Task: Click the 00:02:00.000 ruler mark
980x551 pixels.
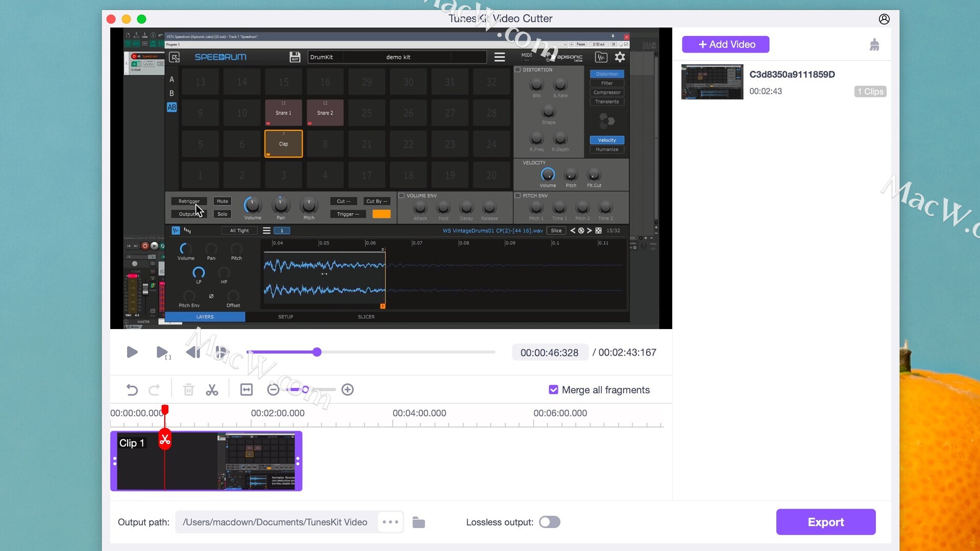Action: click(x=278, y=413)
